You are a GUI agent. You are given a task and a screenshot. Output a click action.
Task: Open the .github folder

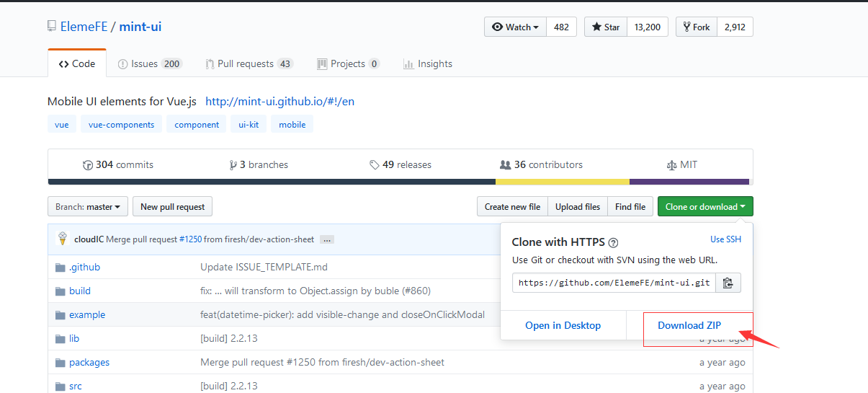pos(84,267)
